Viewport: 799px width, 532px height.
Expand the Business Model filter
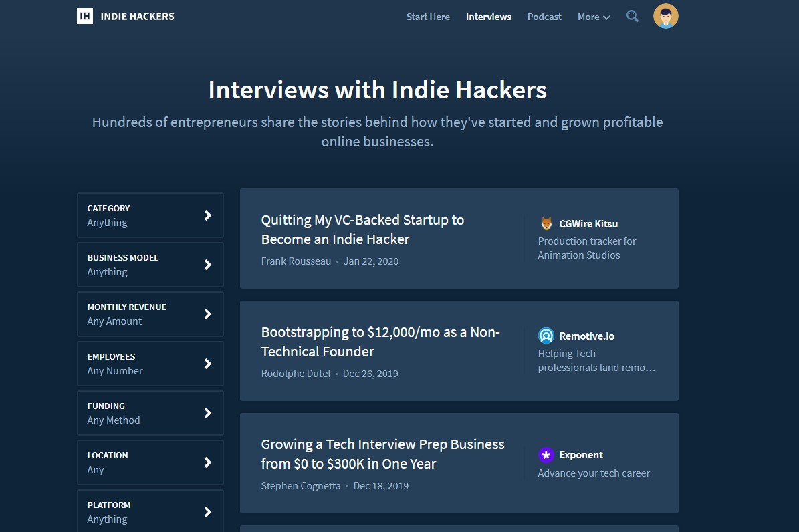click(x=150, y=264)
